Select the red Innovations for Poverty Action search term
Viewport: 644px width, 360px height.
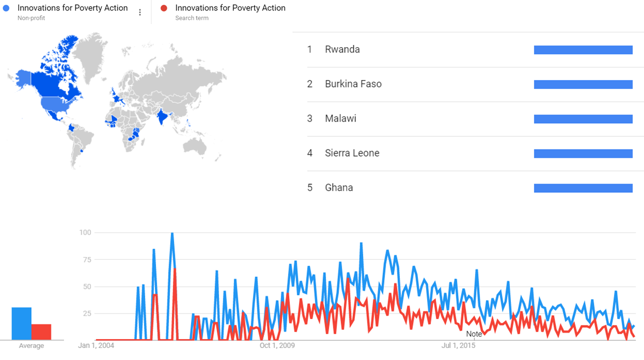[x=230, y=8]
